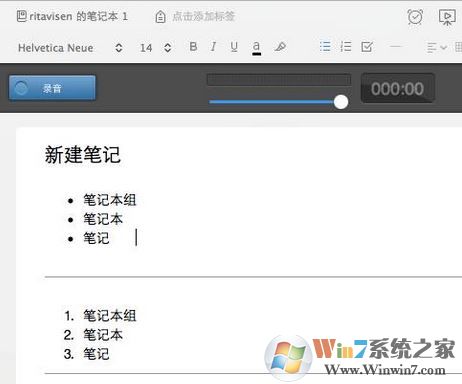Toggle bold formatting
The height and width of the screenshot is (384, 462).
click(193, 47)
